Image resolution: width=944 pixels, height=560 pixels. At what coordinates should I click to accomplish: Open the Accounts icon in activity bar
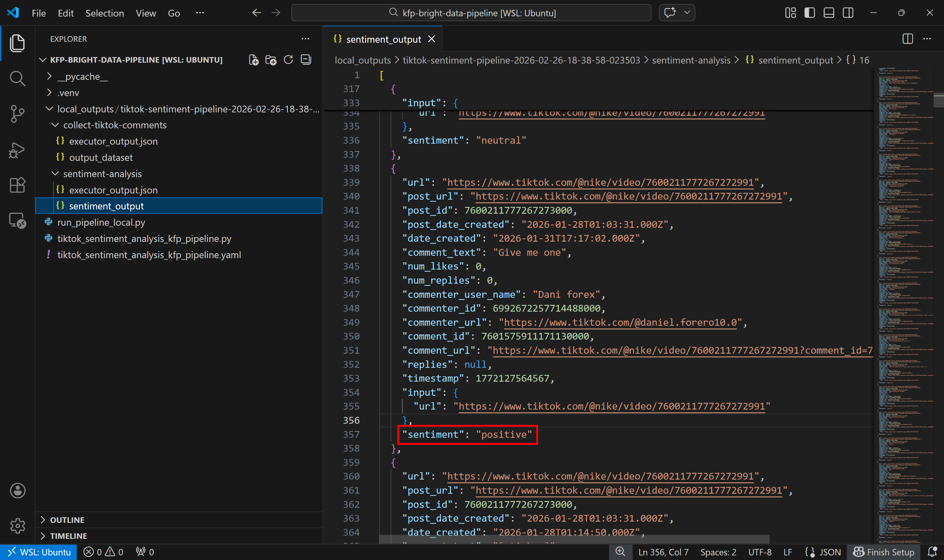tap(18, 491)
